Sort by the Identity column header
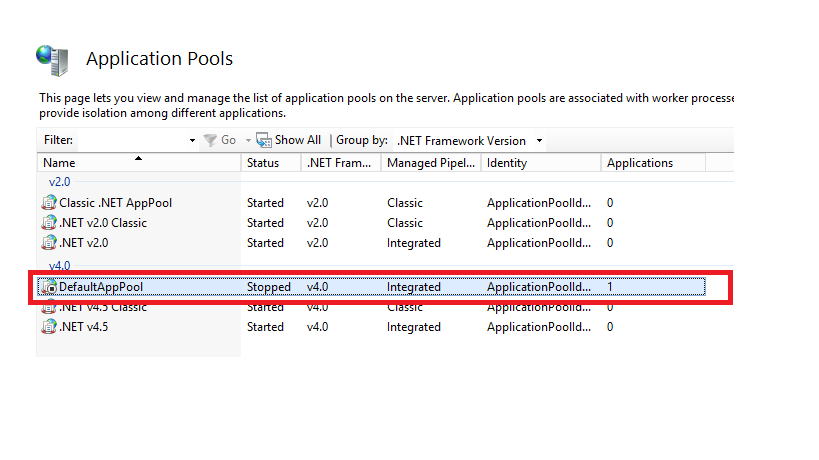 (x=541, y=162)
